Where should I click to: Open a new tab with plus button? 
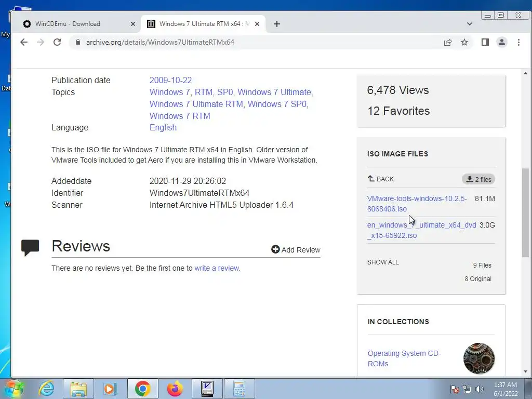tap(276, 24)
